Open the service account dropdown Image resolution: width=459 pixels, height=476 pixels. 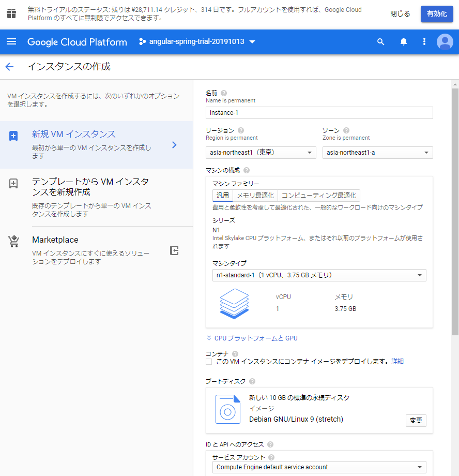pos(319,467)
